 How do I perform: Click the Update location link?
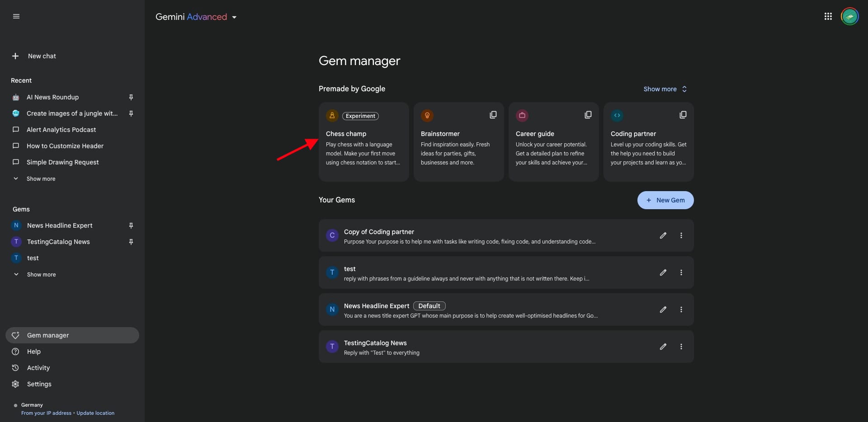95,413
